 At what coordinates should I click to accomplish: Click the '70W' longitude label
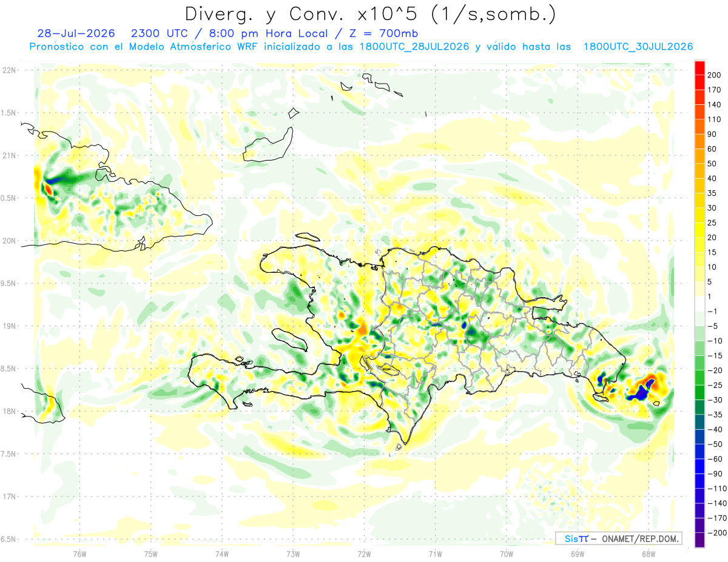pyautogui.click(x=507, y=554)
